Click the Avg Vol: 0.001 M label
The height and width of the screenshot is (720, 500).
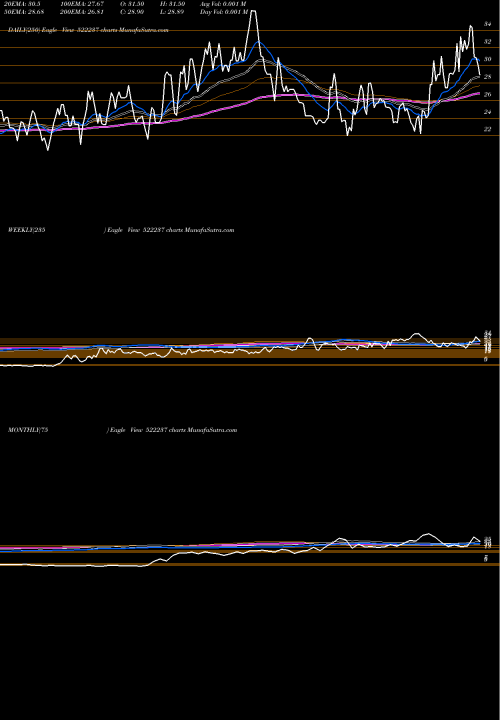(x=224, y=4)
